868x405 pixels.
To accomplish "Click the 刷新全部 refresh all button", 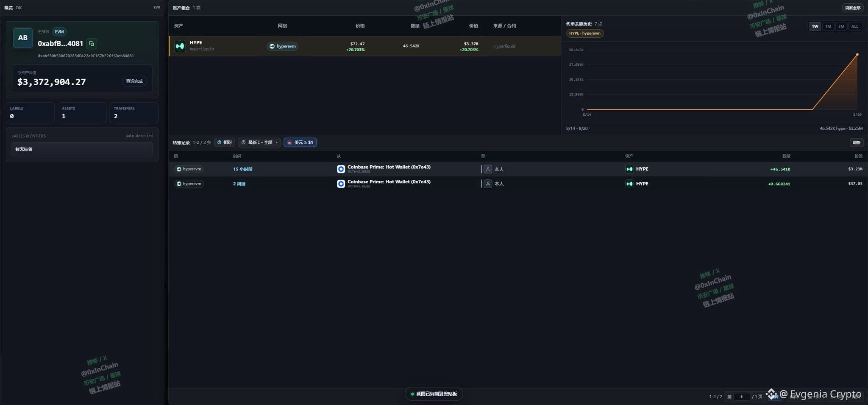I will pyautogui.click(x=853, y=8).
